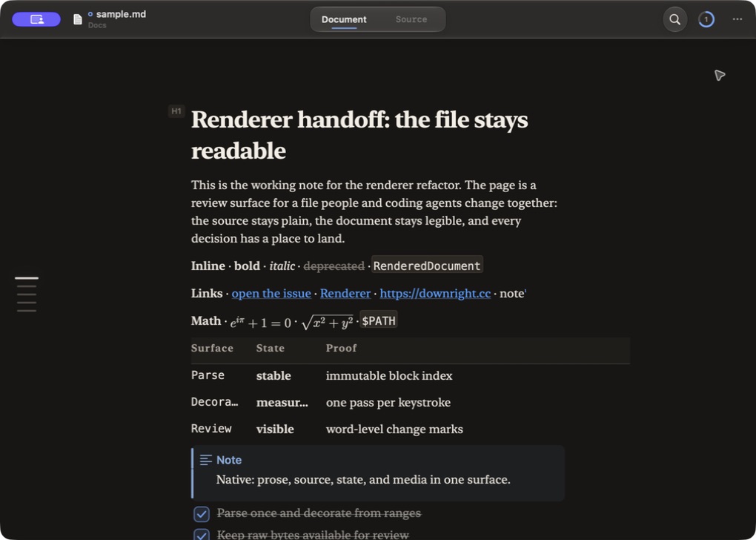Click the Note callout lines icon

[206, 460]
